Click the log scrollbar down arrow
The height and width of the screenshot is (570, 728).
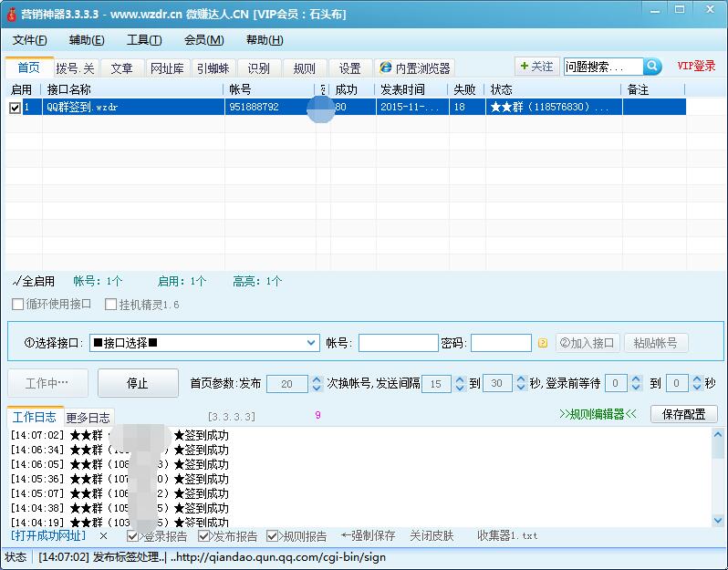tap(718, 521)
